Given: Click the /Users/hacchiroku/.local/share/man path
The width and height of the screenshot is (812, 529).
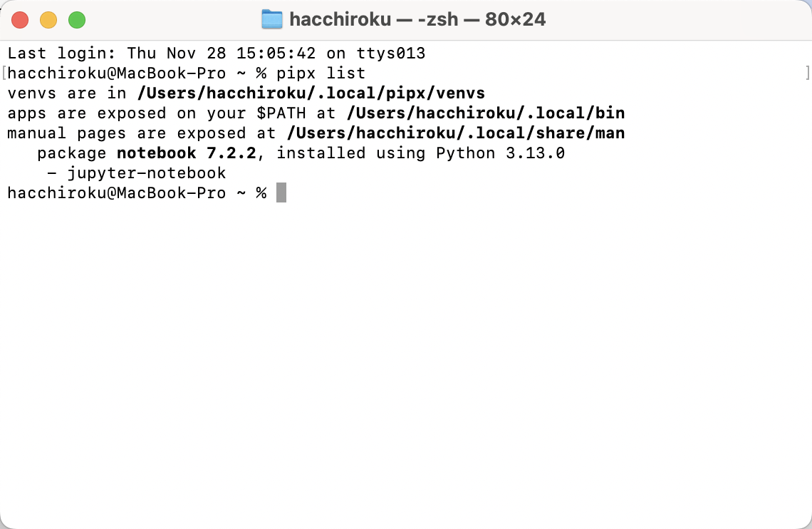Looking at the screenshot, I should pyautogui.click(x=456, y=133).
